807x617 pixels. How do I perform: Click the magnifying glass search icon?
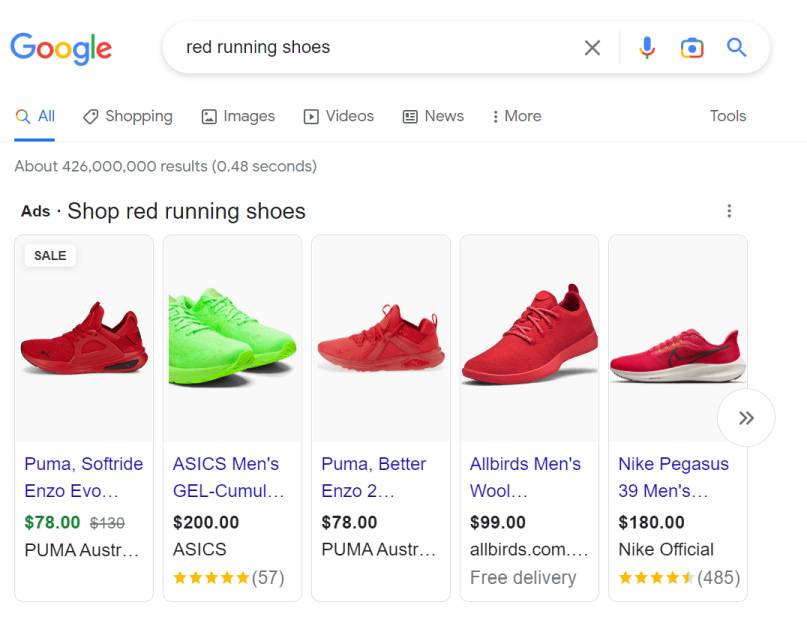coord(737,47)
